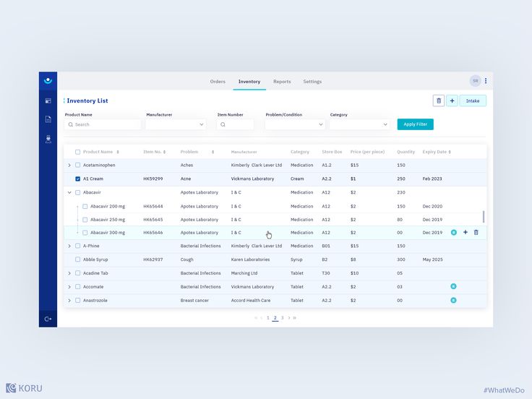Viewport: 532px width, 399px height.
Task: Collapse the expanded Abacavir row
Action: click(69, 192)
